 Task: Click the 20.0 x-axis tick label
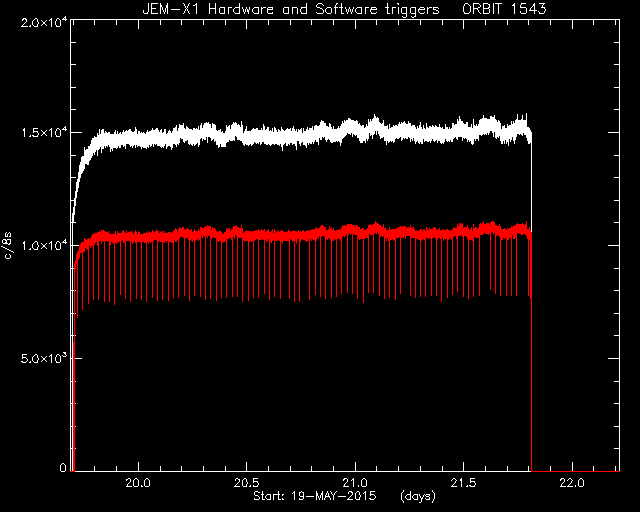(138, 483)
